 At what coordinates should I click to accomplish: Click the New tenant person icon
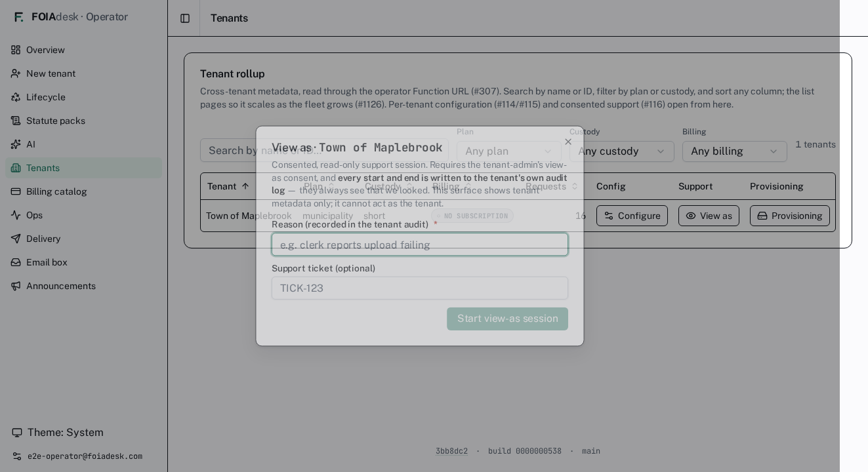(x=16, y=73)
